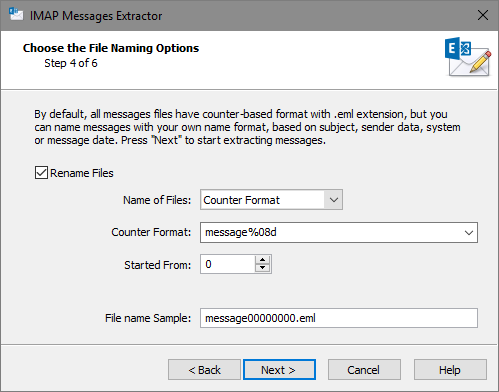Click the 'Step 4 of 6' text

tap(71, 63)
